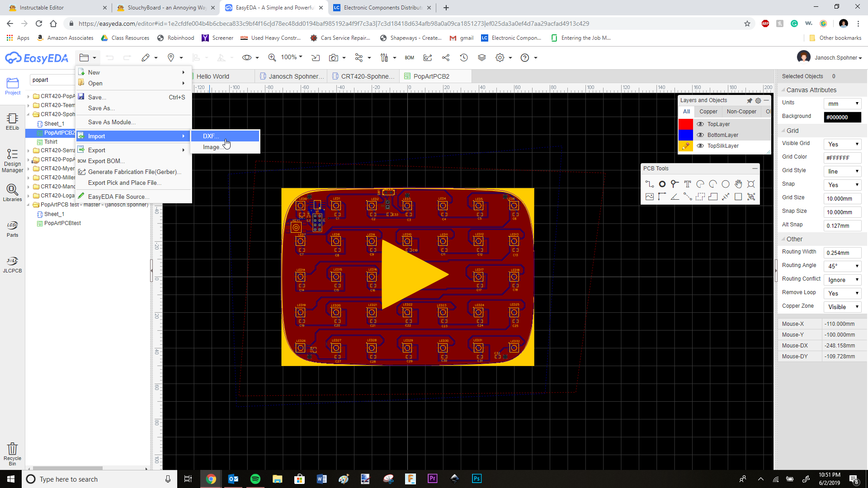Viewport: 868px width, 488px height.
Task: Open the Routing Angle dropdown
Action: tap(842, 266)
